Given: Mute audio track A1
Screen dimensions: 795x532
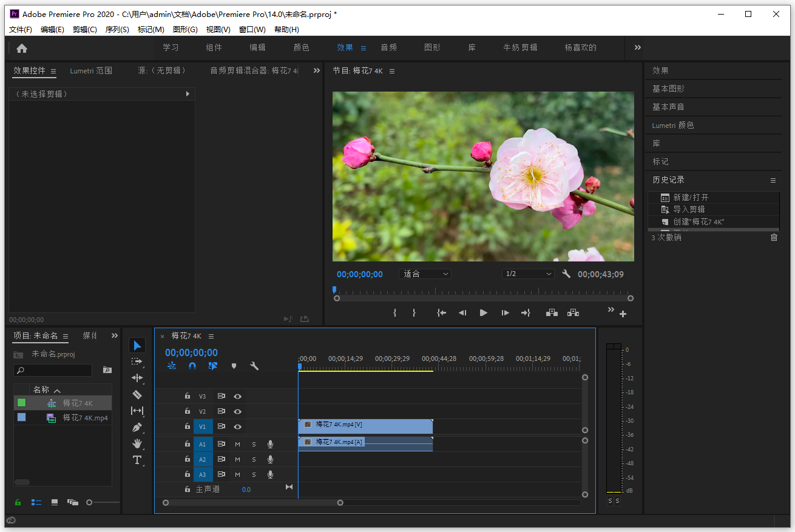Looking at the screenshot, I should click(238, 444).
